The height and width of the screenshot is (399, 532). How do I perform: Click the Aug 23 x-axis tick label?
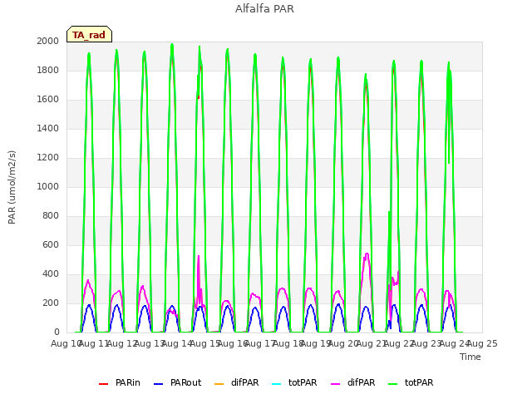(426, 343)
